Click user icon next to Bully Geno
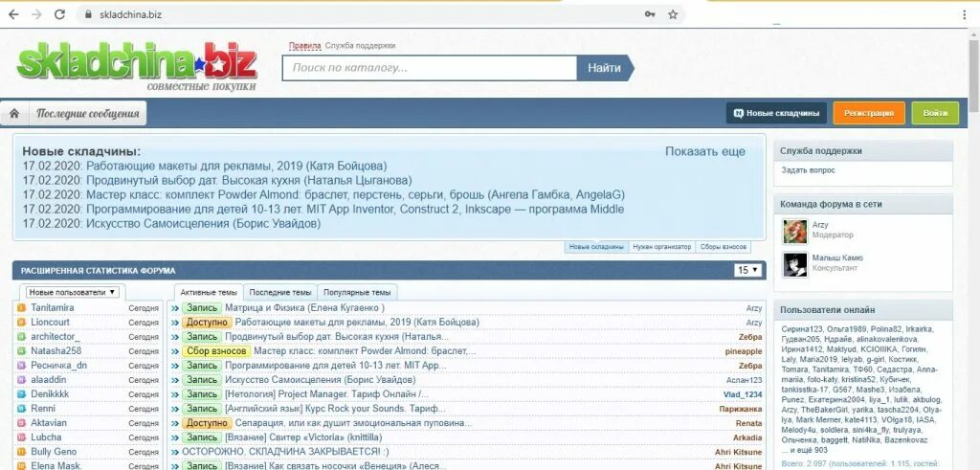 point(21,452)
